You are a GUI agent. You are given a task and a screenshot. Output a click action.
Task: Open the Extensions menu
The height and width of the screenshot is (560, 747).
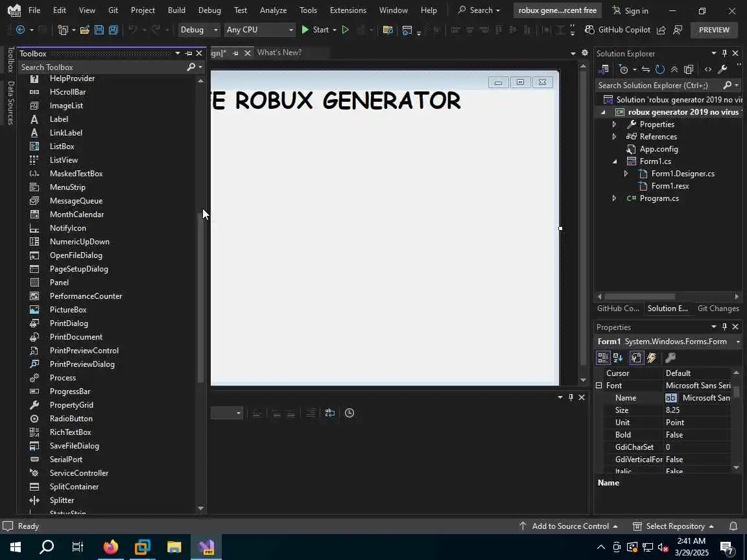tap(348, 10)
